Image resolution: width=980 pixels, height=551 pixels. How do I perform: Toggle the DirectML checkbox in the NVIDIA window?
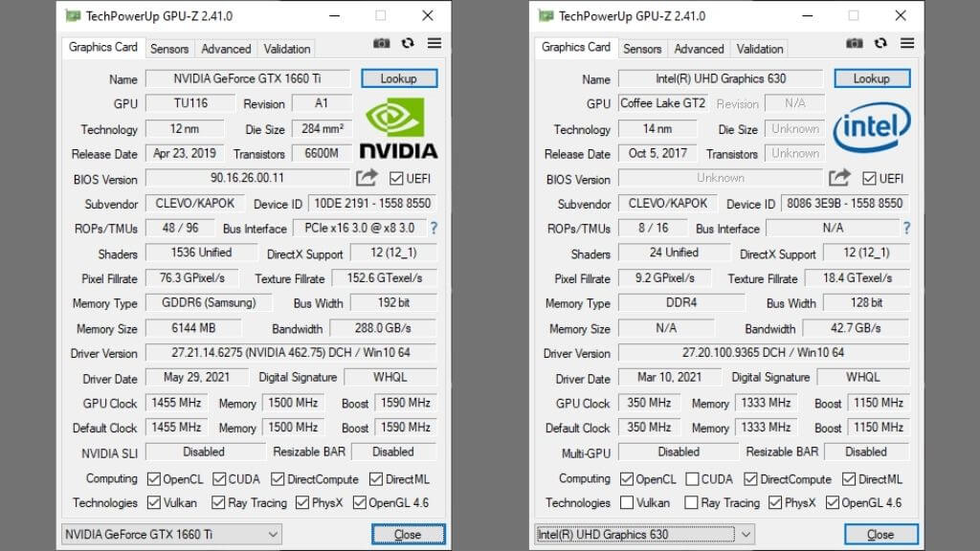coord(375,479)
